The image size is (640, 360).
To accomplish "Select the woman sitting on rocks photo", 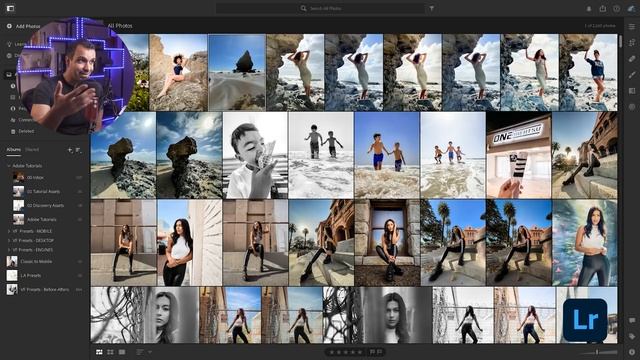I will [178, 72].
